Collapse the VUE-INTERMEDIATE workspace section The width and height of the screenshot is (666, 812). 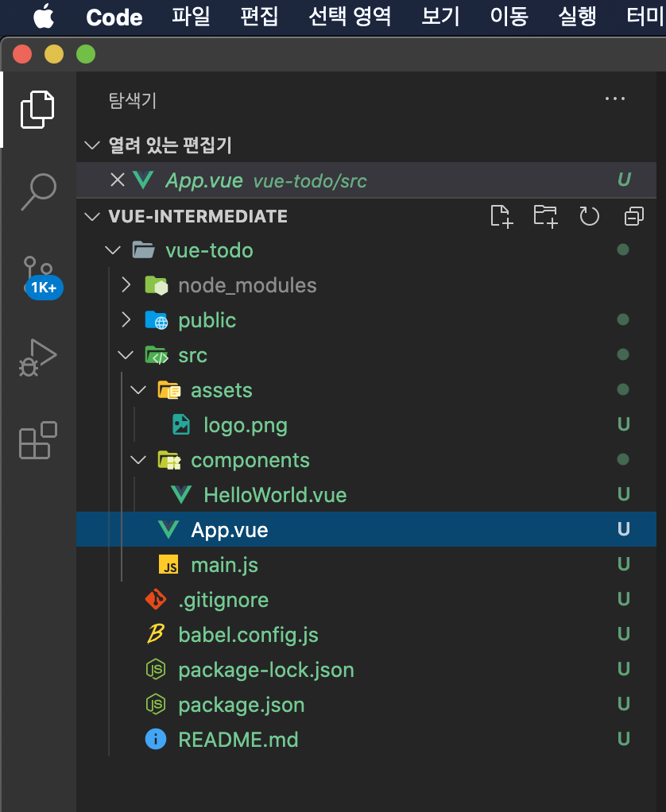(92, 216)
